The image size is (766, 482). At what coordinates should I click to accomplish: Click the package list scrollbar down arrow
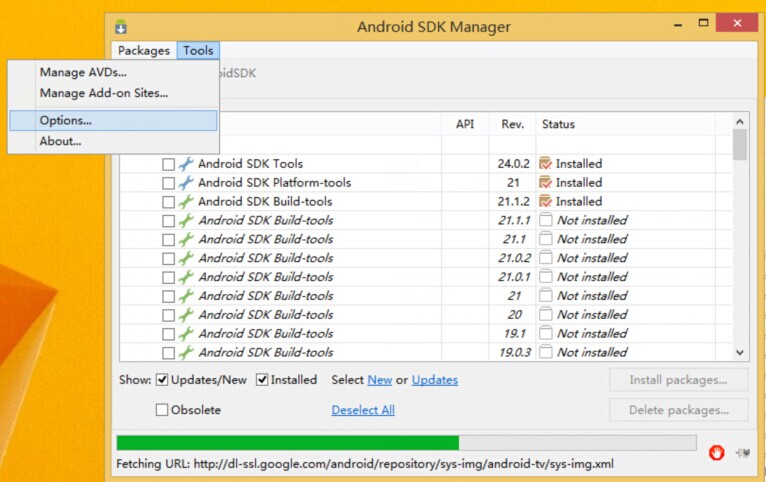(740, 352)
